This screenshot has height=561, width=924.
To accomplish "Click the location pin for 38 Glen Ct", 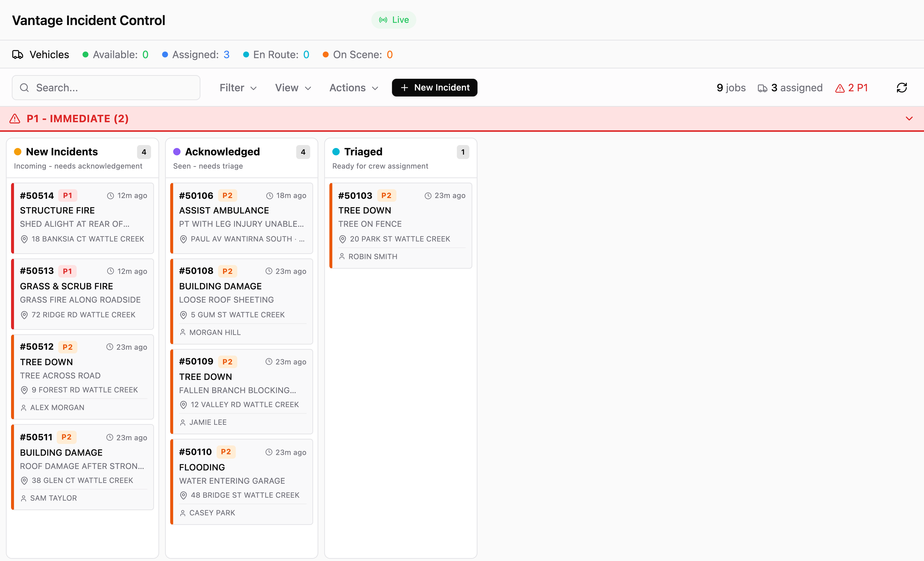I will (24, 481).
